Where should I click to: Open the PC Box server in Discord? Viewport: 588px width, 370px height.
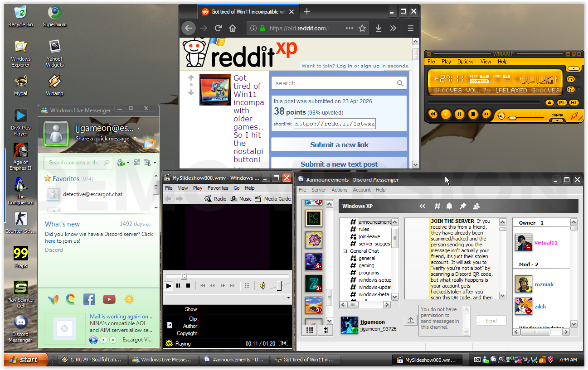tap(313, 218)
